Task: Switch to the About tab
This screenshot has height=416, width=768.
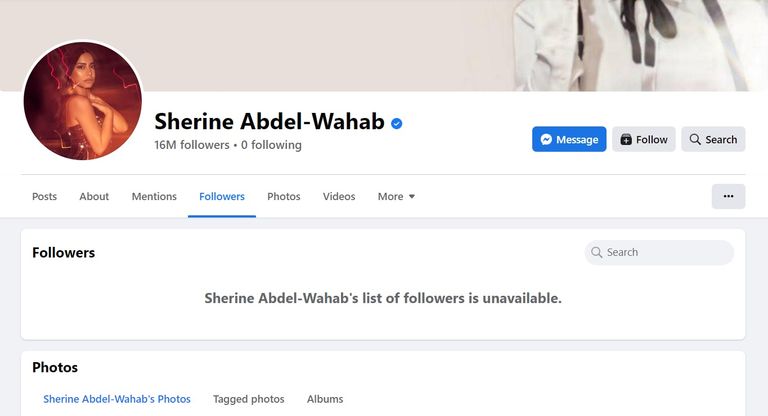Action: coord(94,197)
